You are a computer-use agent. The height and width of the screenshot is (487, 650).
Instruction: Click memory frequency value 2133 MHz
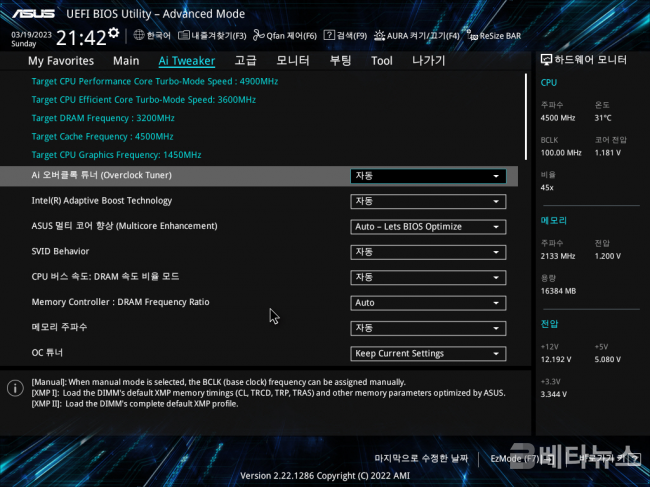(x=558, y=256)
